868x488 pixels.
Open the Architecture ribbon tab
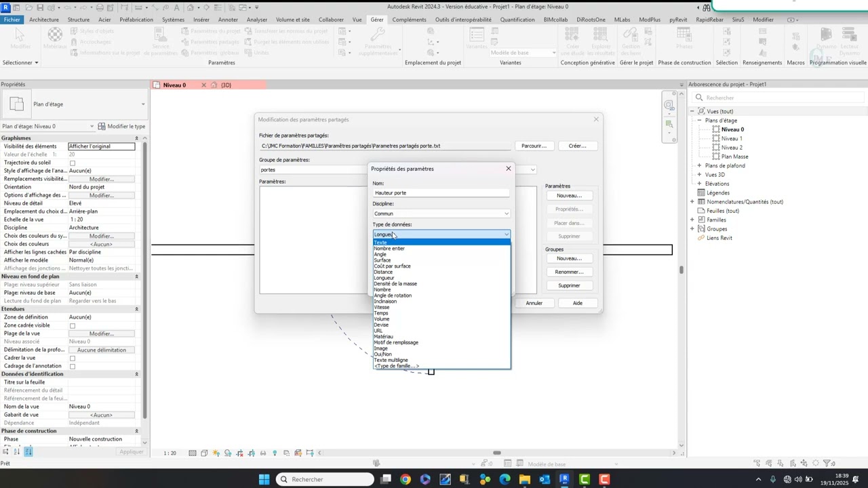pos(44,20)
